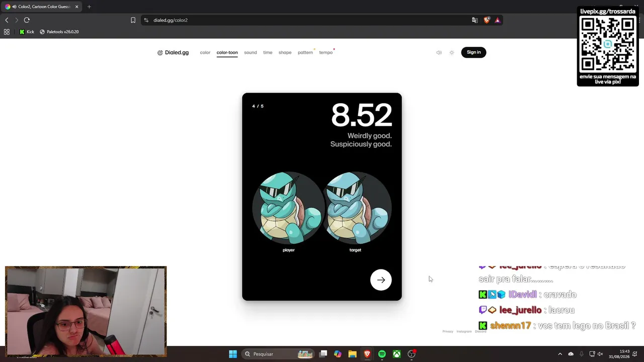Open OneDrive cloud tray icon
The height and width of the screenshot is (362, 644).
pyautogui.click(x=571, y=354)
